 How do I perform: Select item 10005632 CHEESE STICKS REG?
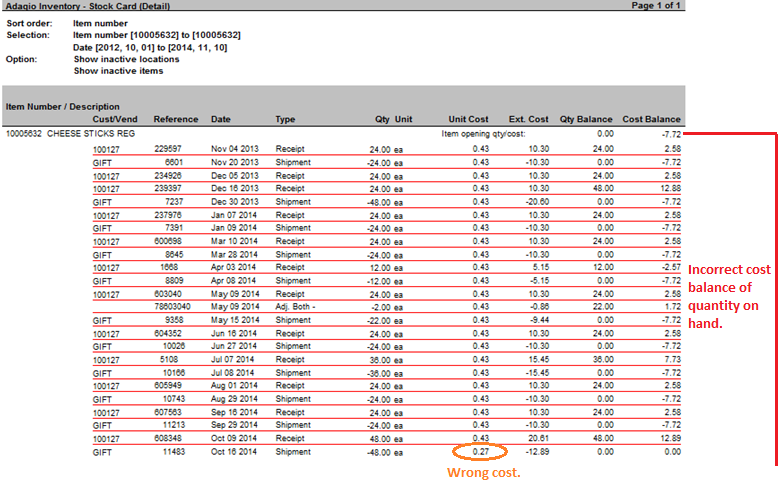tap(70, 132)
